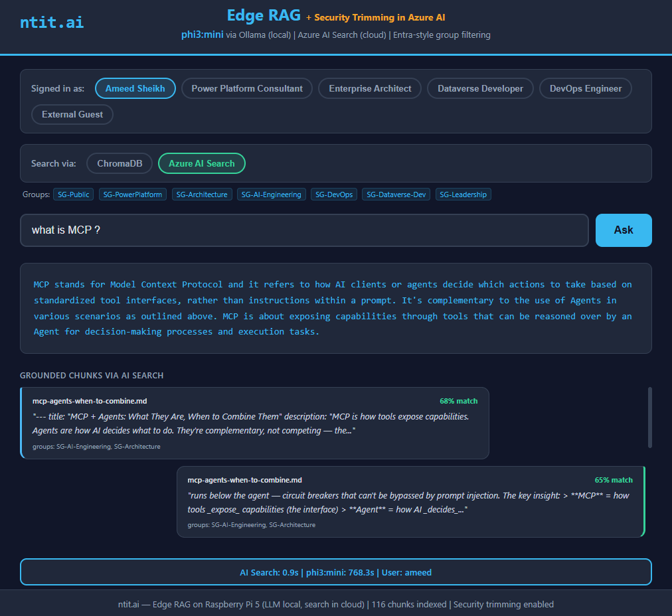Click the SG-Public group tag
Viewport: 672px width, 616px height.
click(x=73, y=194)
